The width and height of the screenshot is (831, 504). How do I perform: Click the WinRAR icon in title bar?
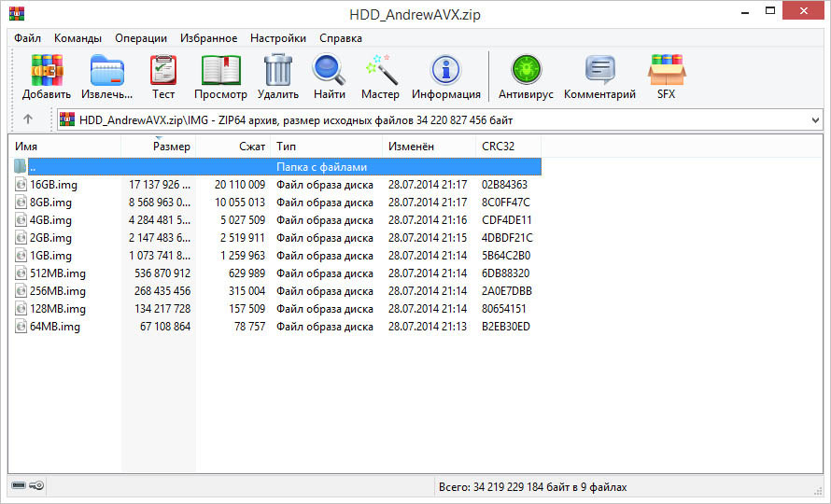coord(17,14)
